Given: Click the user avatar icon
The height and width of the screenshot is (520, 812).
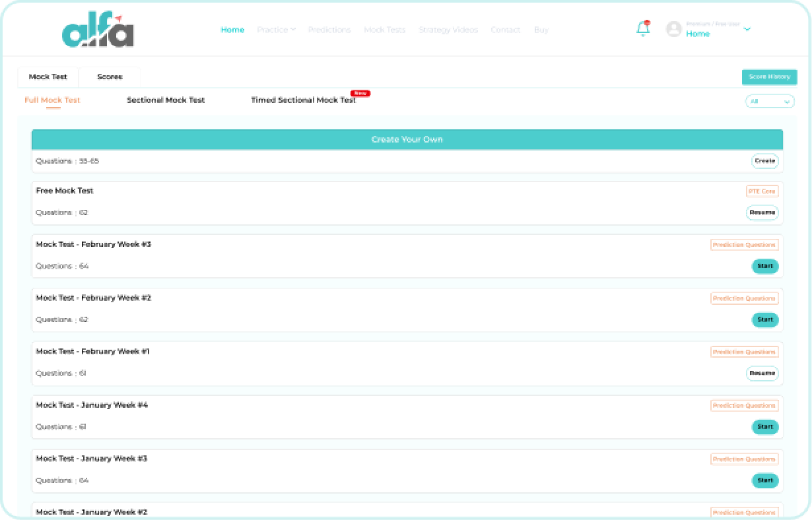Looking at the screenshot, I should click(x=673, y=29).
